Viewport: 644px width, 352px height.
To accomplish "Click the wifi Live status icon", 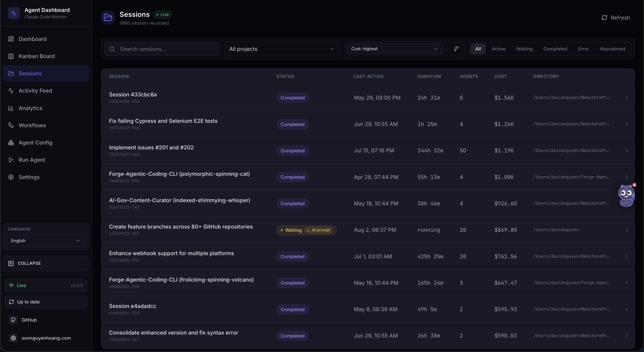I will (11, 286).
